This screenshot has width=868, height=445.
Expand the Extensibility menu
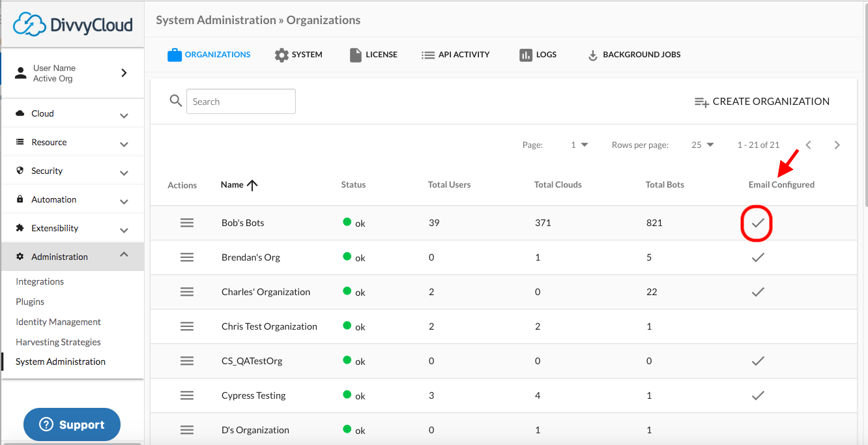pos(72,228)
